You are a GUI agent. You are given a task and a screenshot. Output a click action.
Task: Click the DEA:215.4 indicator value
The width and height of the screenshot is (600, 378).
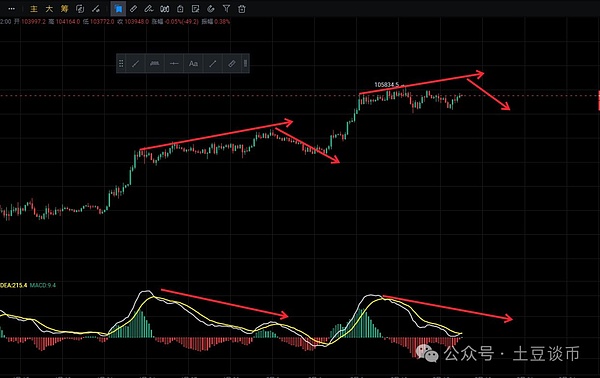click(13, 285)
